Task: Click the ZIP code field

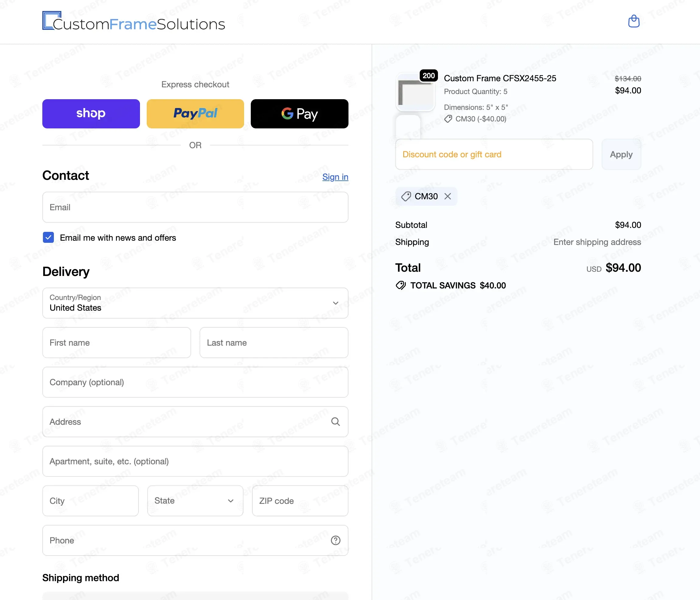Action: pos(300,501)
